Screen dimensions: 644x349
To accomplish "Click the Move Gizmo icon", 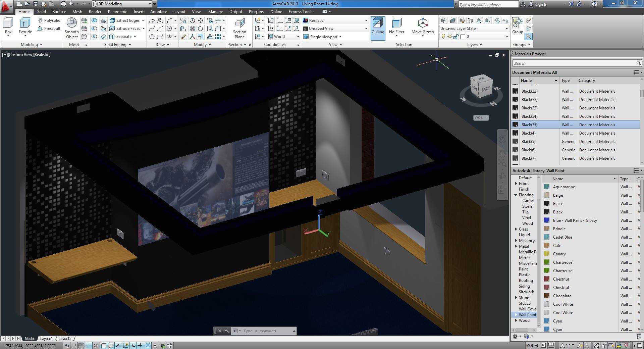I will 423,26.
